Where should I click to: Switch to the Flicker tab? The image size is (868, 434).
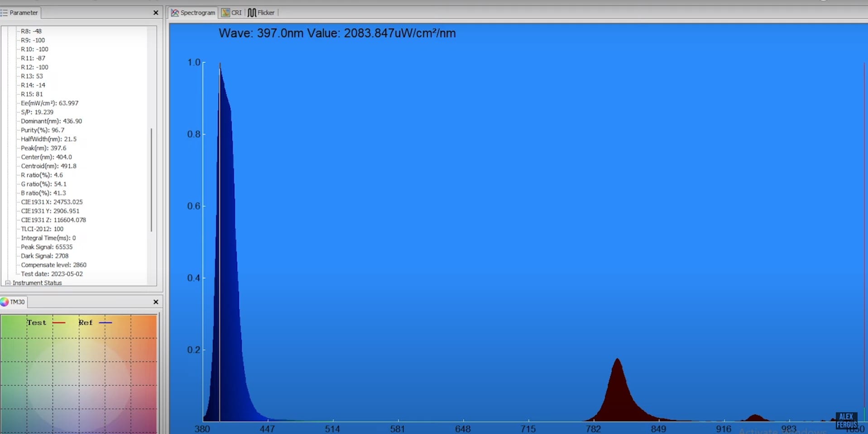pyautogui.click(x=261, y=13)
